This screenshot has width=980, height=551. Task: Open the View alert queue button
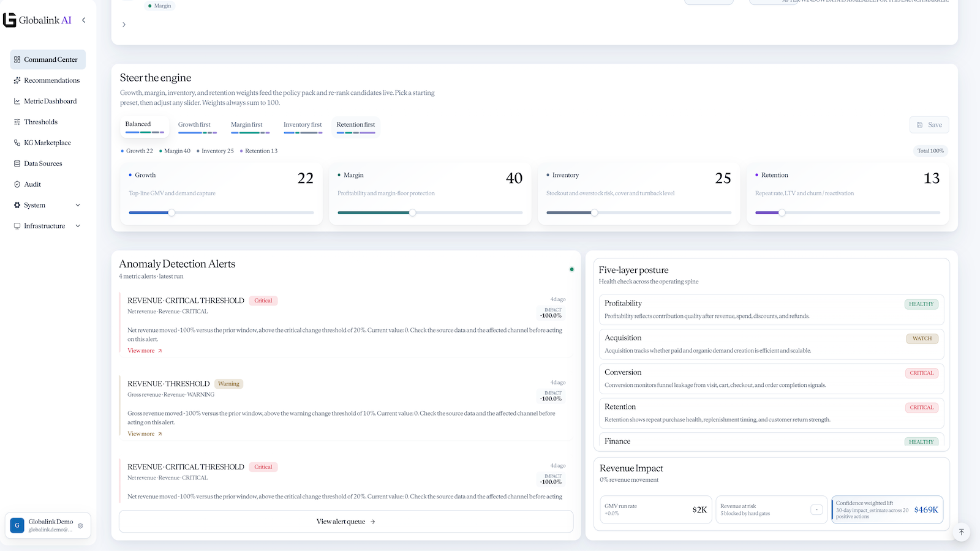tap(346, 522)
